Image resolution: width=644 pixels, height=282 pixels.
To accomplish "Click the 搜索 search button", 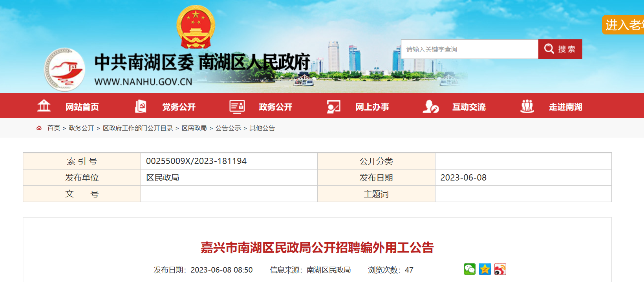I will (560, 49).
